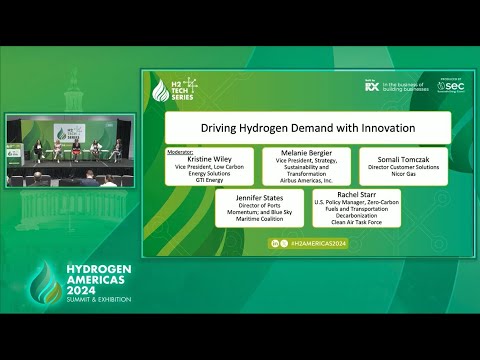Click the SEC logo at top right
Screen dimensions: 480x360
451,86
